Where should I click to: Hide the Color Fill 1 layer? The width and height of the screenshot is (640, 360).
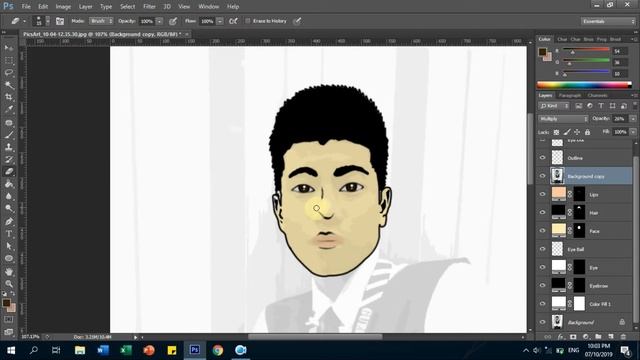pos(542,304)
